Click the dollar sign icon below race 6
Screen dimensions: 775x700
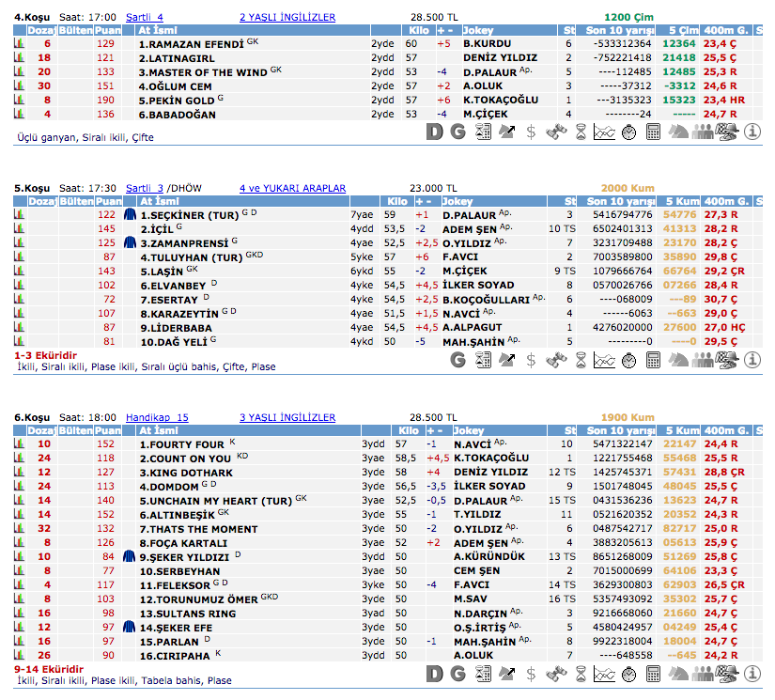[532, 675]
